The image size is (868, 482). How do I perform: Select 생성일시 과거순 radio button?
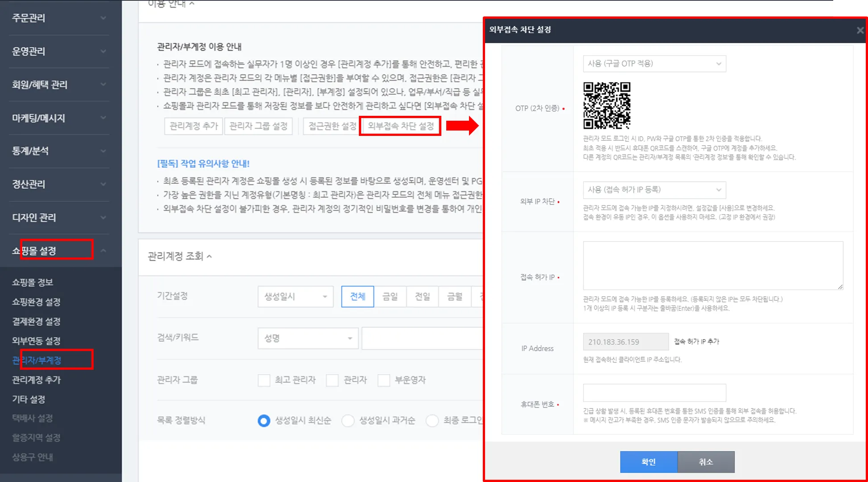(x=348, y=421)
